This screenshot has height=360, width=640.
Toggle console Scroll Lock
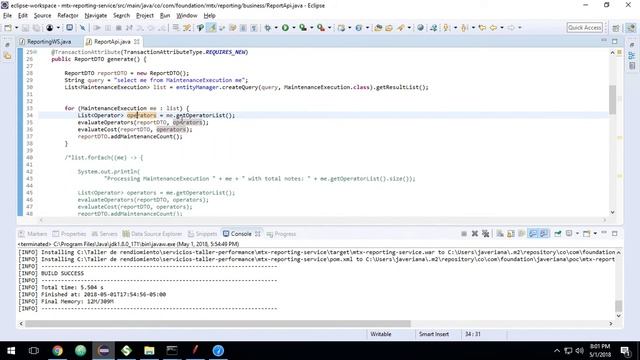511,234
